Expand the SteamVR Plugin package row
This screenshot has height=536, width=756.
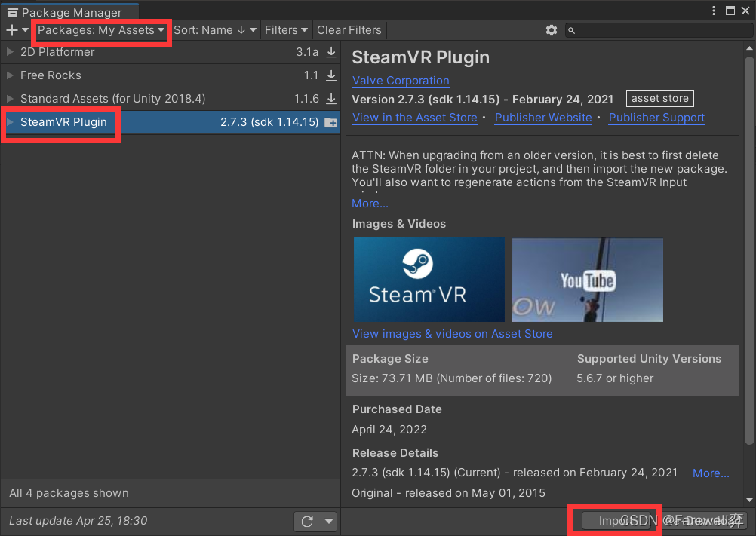tap(10, 122)
